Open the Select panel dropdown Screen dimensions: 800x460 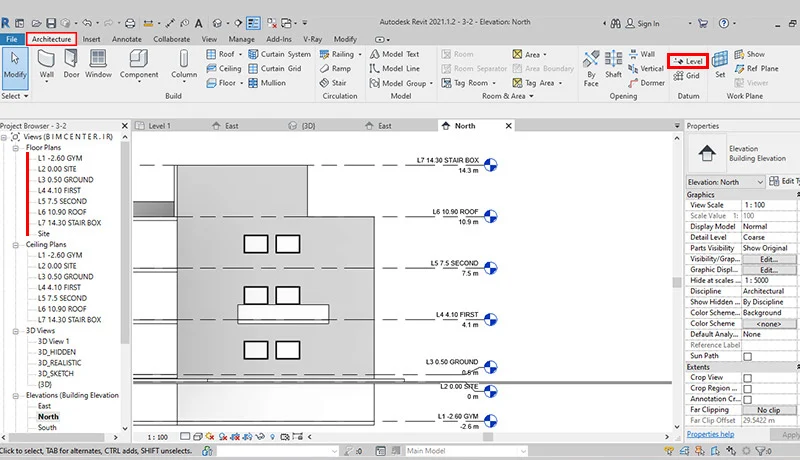(15, 96)
